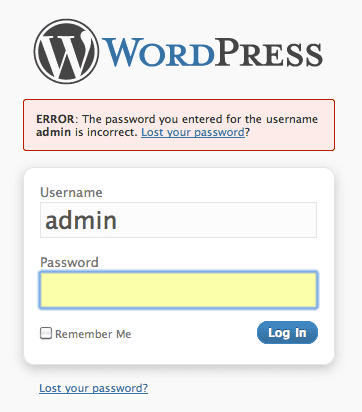Click the circular WordPress W logo

pos(66,51)
